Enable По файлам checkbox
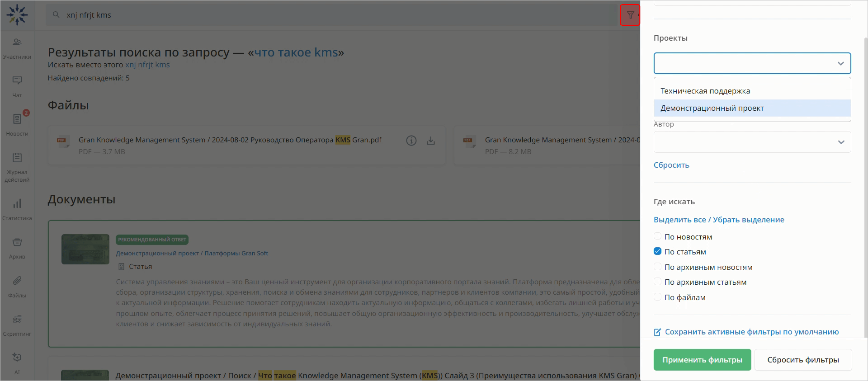Screen dimensions: 868x381 tap(657, 297)
